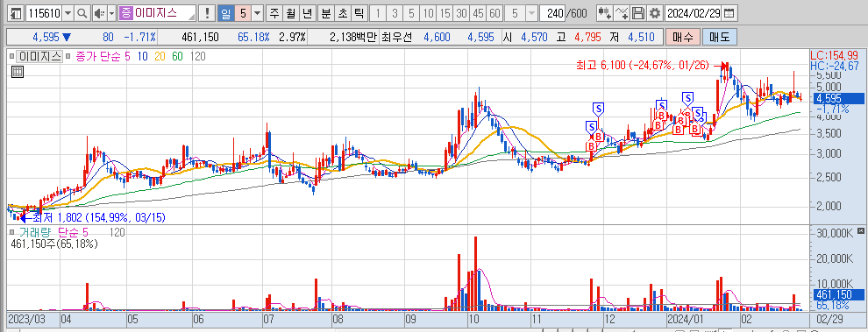Click the 종가 단순 moving average label
Screen dimensions: 868x332
(x=98, y=56)
